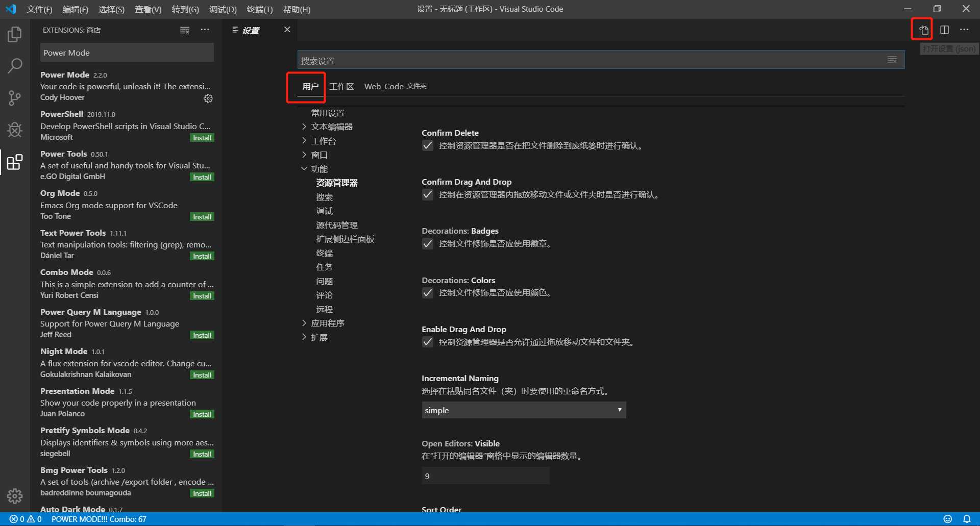The width and height of the screenshot is (980, 526).
Task: Switch to Web_Code 文件夹 settings tab
Action: tap(395, 86)
